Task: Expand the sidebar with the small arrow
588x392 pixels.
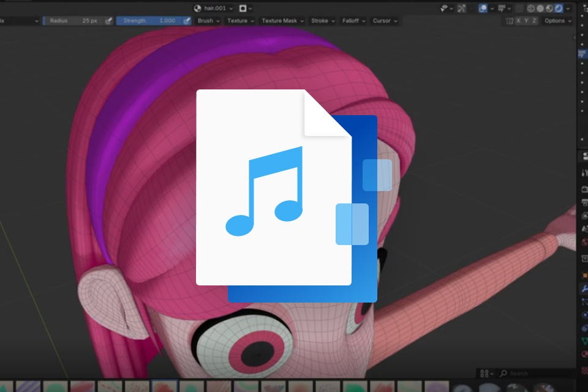Action: coord(575,37)
